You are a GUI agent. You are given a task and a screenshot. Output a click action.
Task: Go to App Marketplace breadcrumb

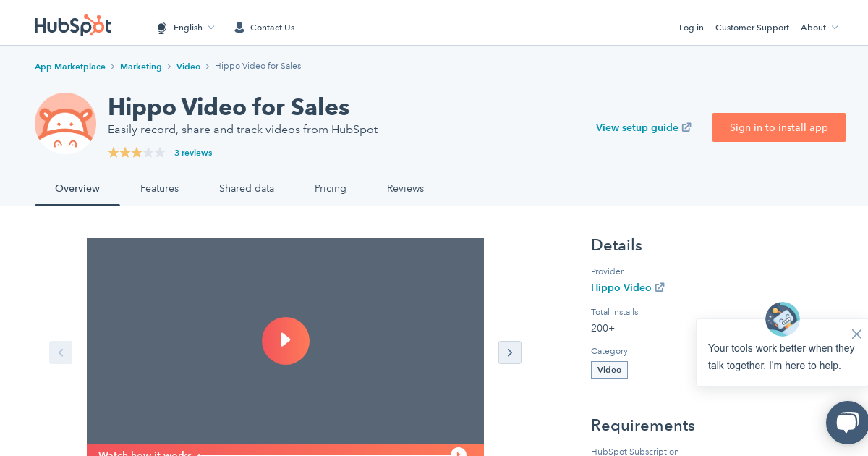coord(70,67)
